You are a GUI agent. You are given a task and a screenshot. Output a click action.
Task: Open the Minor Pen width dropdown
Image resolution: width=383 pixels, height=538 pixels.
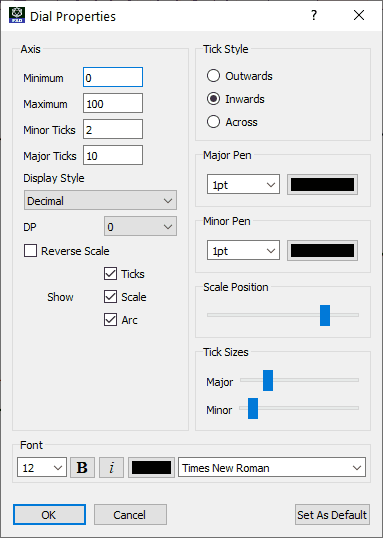[243, 250]
